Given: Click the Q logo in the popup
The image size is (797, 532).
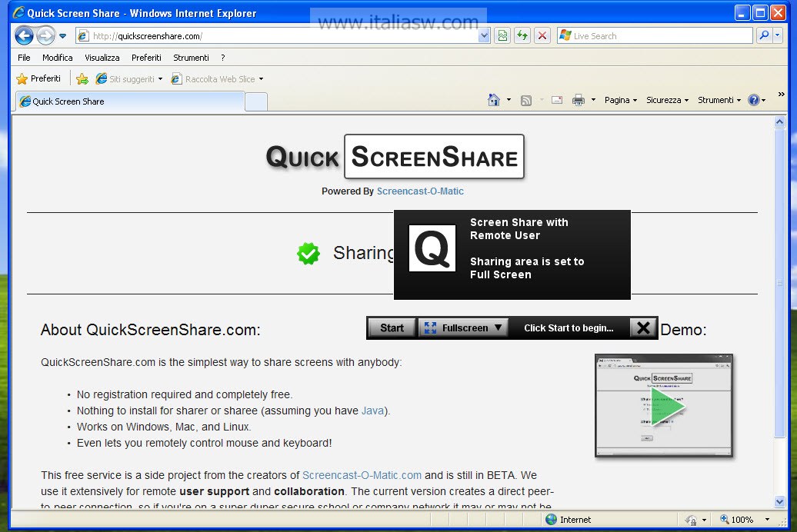Looking at the screenshot, I should coord(432,248).
